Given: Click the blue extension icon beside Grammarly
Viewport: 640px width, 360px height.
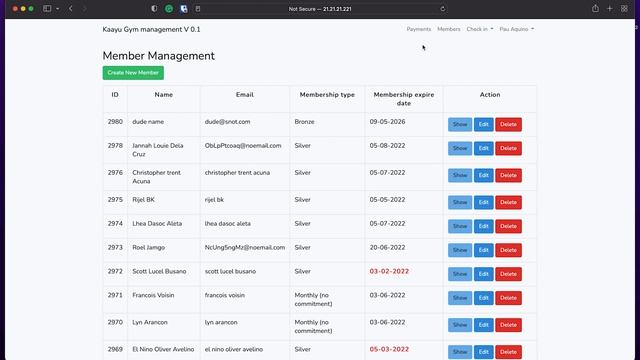Looking at the screenshot, I should (x=184, y=9).
